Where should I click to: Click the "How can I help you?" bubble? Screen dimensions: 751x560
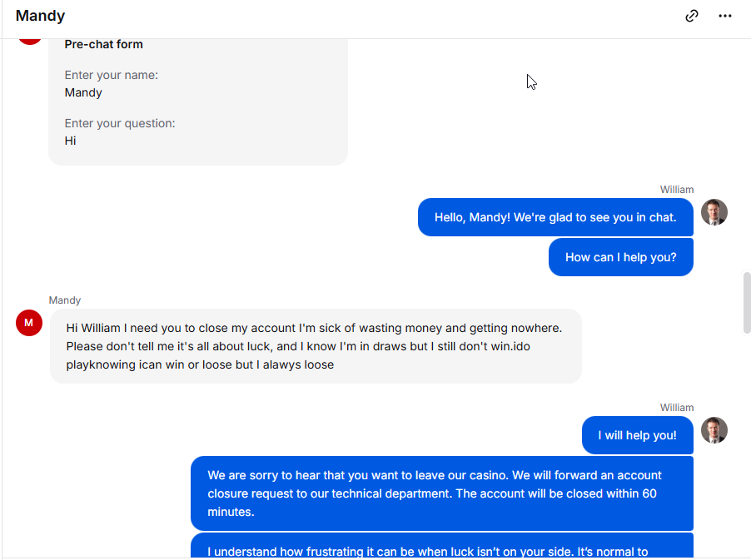coord(621,257)
